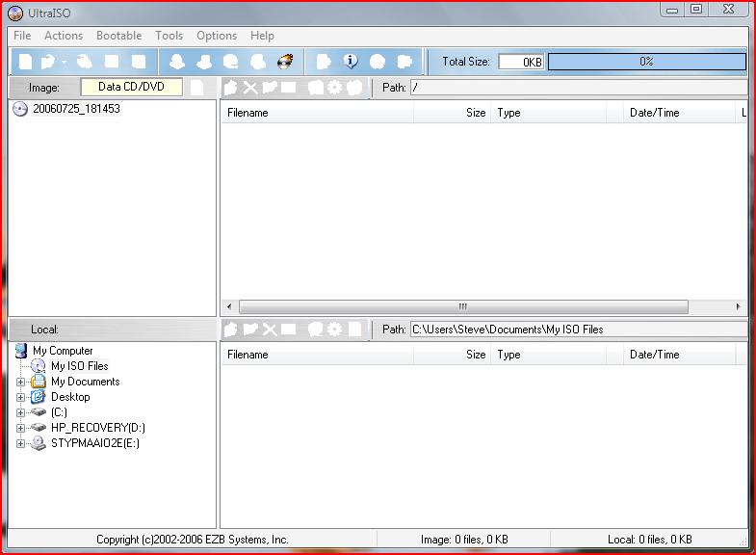This screenshot has height=555, width=756.
Task: Click the Save As icon beside Save
Action: 139,62
